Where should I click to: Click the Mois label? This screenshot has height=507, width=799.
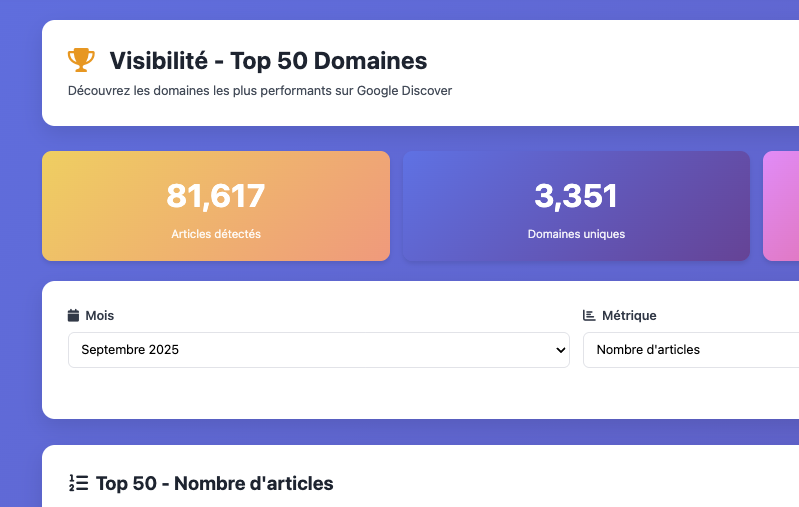point(100,315)
